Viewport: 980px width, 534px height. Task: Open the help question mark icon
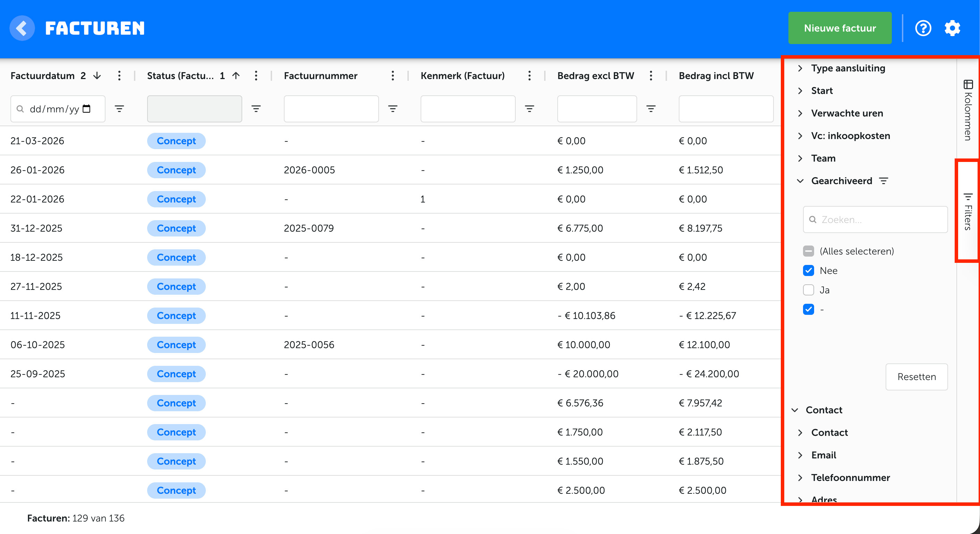[x=923, y=28]
